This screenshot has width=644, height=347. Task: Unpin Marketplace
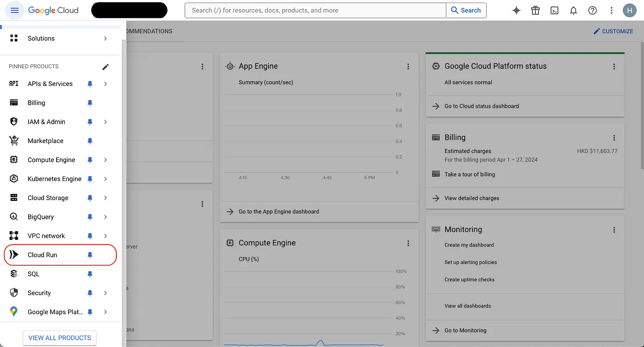pos(90,141)
